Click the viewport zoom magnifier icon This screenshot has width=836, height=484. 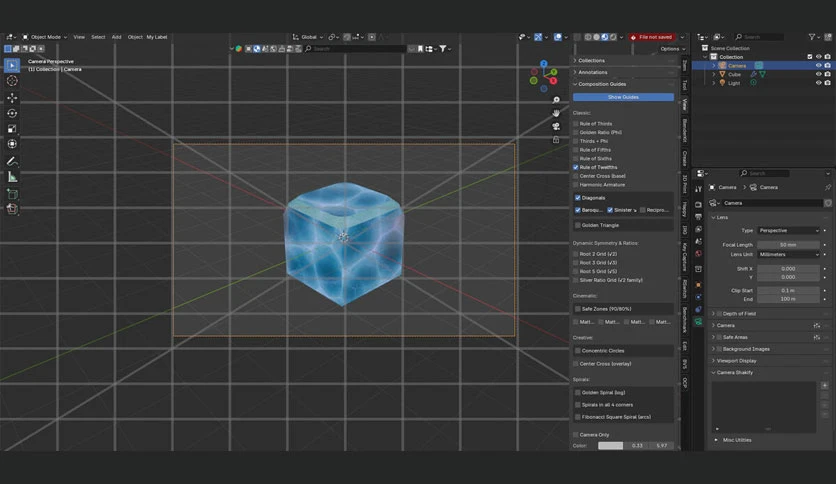(556, 100)
